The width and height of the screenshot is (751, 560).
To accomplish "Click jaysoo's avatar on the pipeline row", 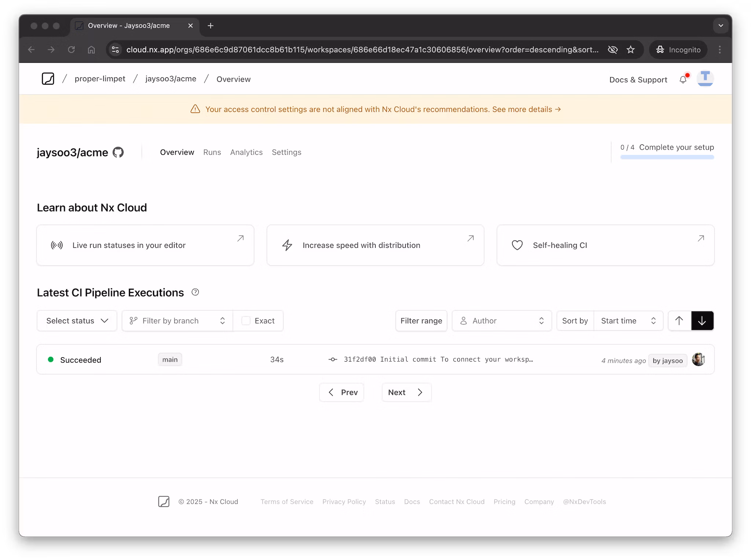I will [698, 360].
